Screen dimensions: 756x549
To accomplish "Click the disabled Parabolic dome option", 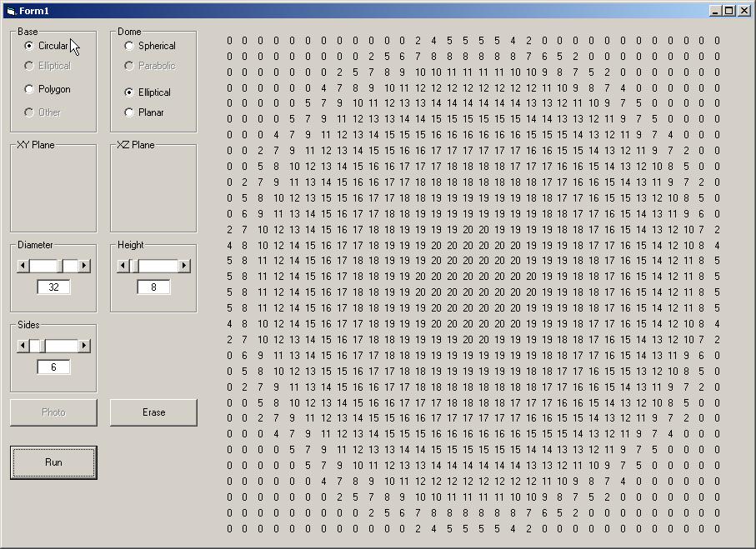I will coord(150,66).
